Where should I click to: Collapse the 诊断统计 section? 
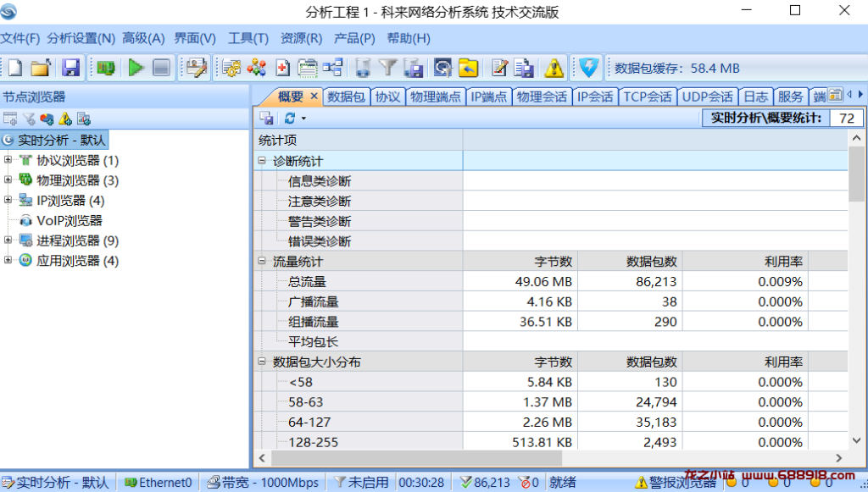262,160
